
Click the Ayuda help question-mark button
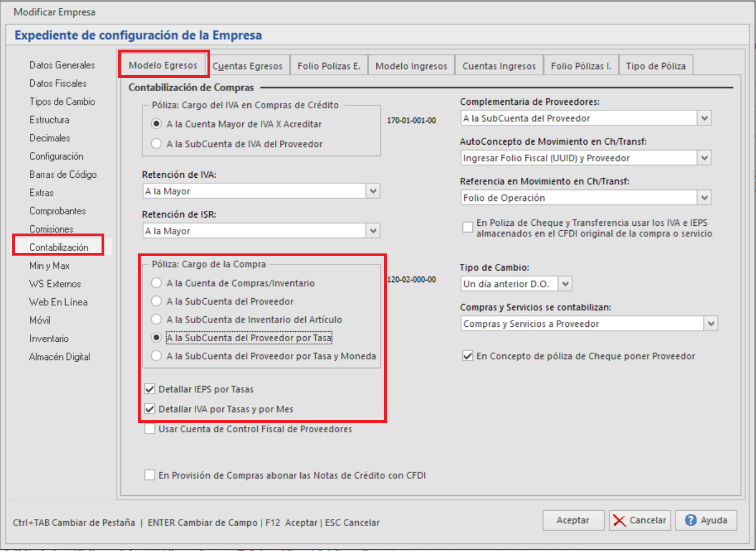(x=706, y=521)
